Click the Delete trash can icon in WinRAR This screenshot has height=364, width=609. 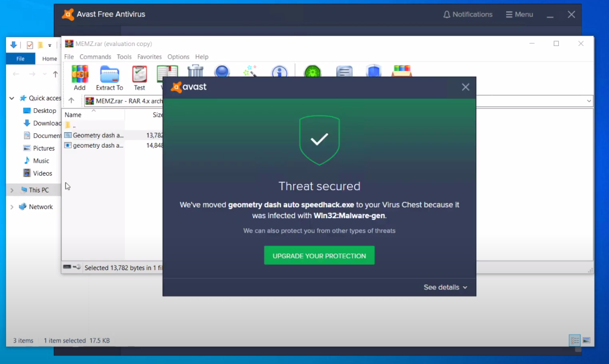click(196, 71)
